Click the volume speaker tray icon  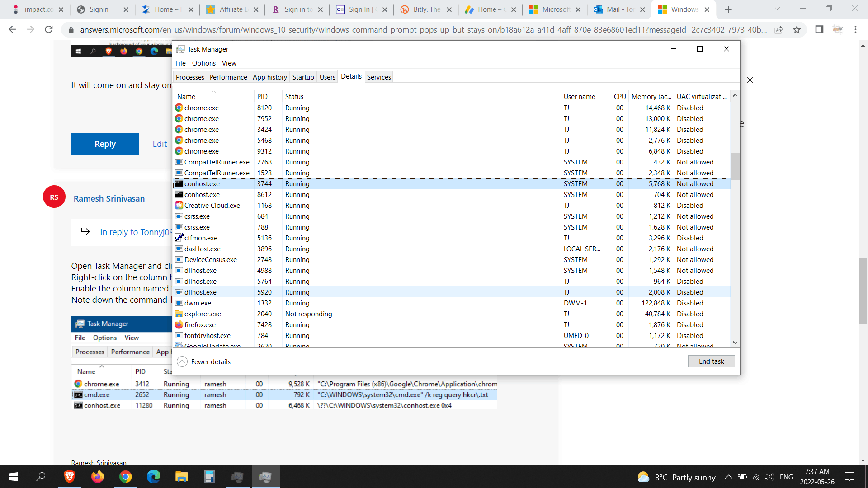point(769,477)
